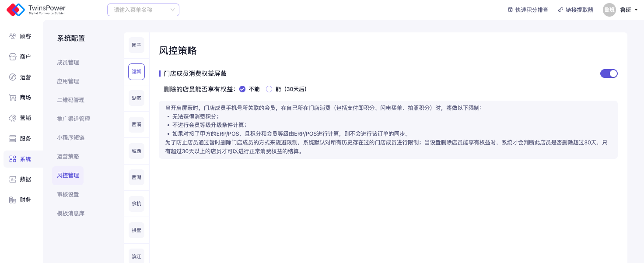Select the 商户 merchant sidebar icon
The width and height of the screenshot is (644, 263).
coord(13,57)
